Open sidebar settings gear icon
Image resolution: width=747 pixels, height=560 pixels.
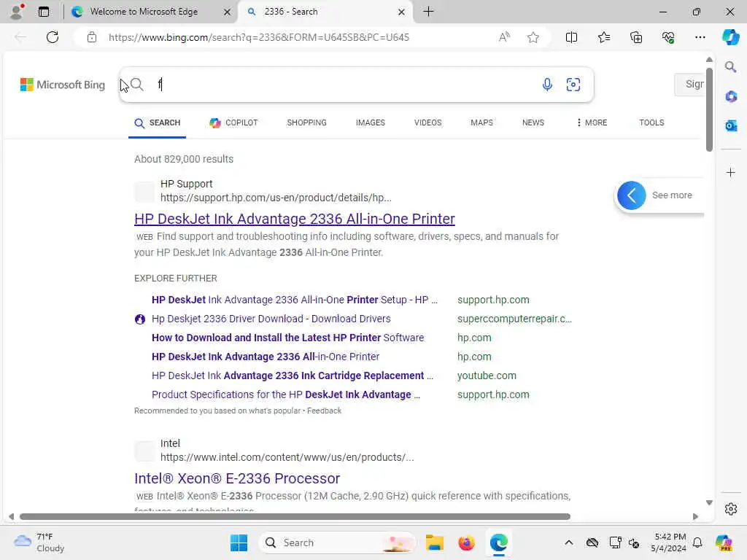pos(731,509)
